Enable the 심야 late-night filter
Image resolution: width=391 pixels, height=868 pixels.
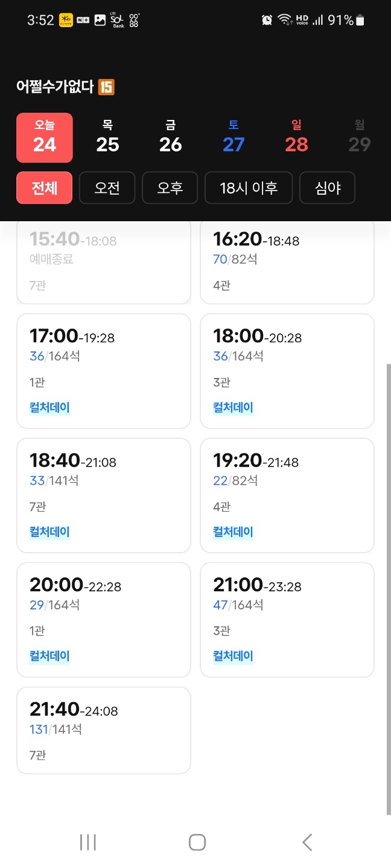(327, 187)
